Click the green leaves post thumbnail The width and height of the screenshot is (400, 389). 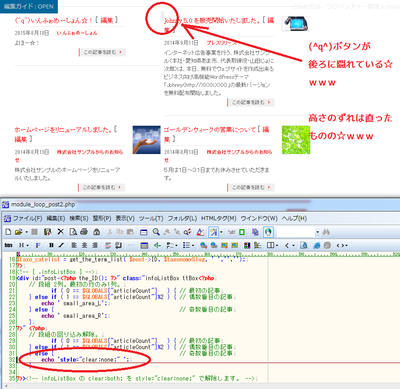point(296,140)
